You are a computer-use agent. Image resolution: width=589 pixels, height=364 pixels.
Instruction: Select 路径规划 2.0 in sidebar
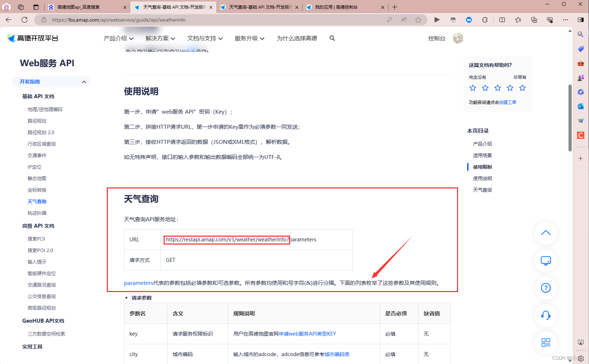tap(41, 132)
